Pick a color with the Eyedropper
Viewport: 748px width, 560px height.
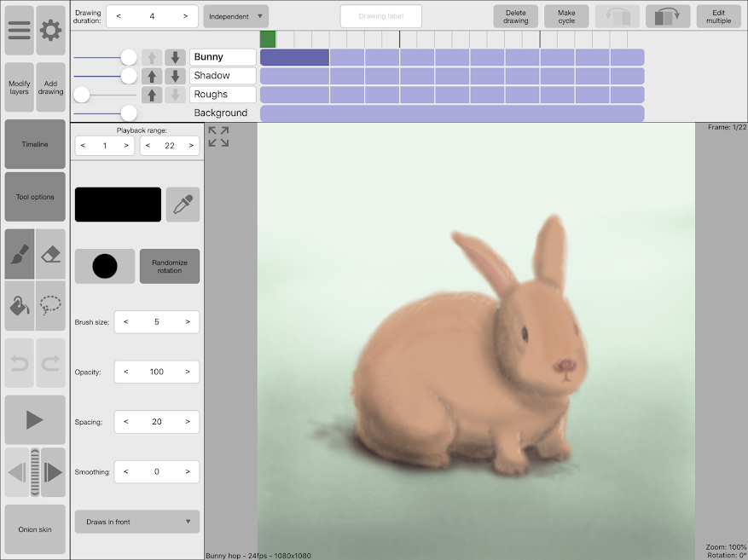click(183, 204)
